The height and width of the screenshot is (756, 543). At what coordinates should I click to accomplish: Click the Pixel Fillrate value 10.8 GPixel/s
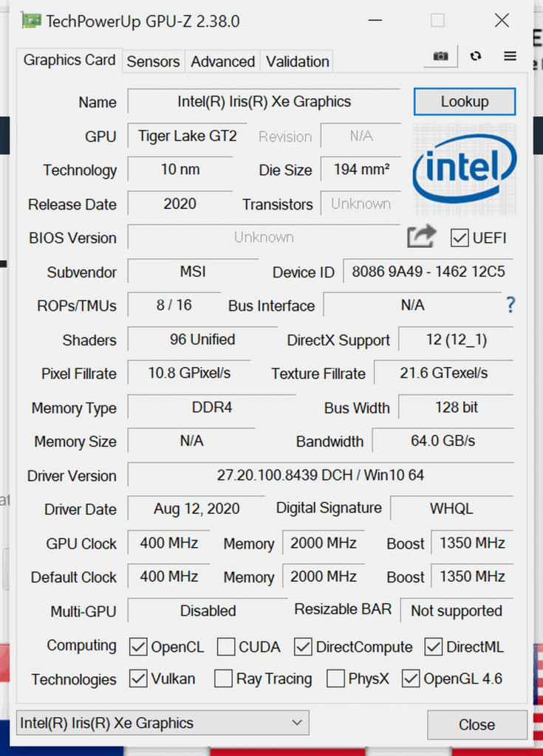point(189,373)
